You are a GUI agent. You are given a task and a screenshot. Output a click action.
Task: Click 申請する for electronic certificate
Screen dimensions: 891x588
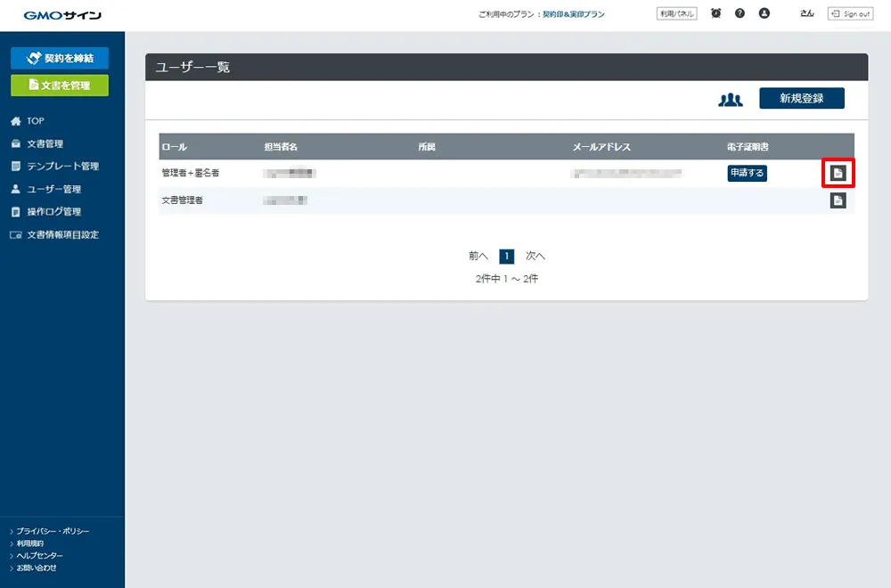tap(747, 173)
